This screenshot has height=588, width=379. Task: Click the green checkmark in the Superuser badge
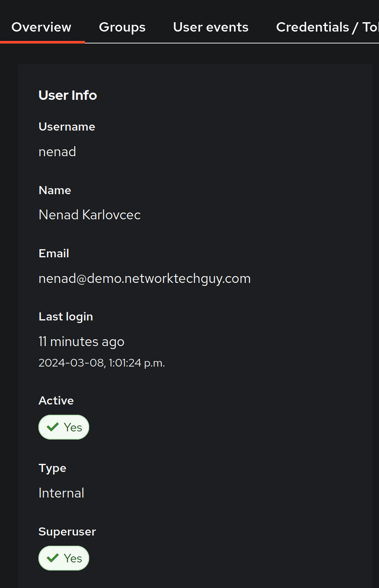point(53,558)
